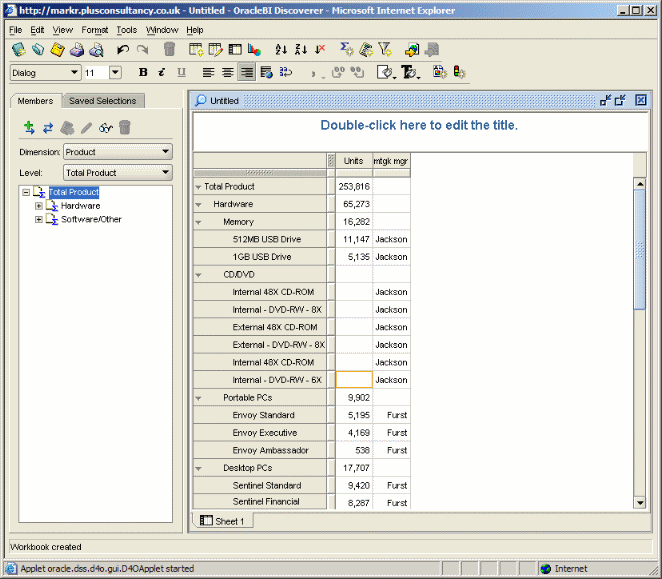662x579 pixels.
Task: Click the stoplight format icon
Action: click(459, 72)
